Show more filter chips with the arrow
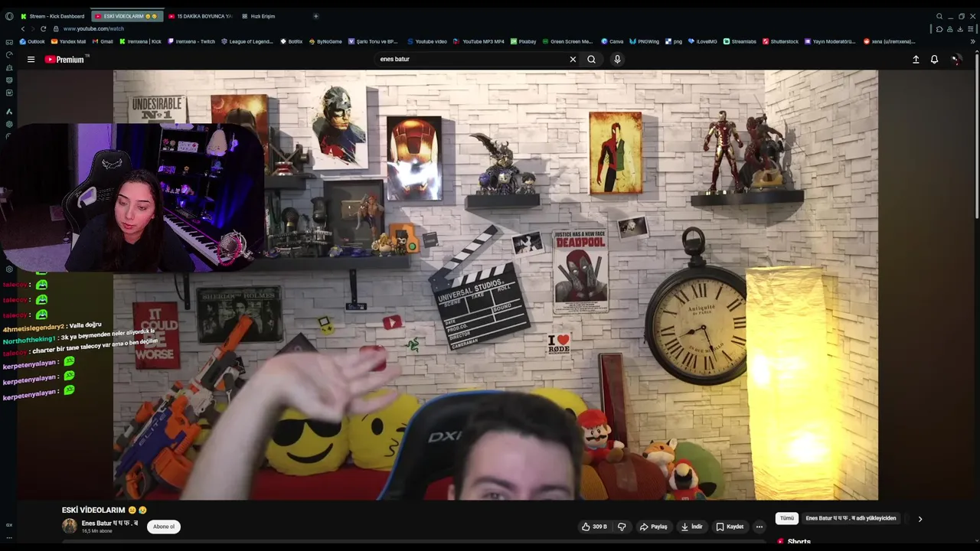Image resolution: width=980 pixels, height=551 pixels. coord(920,519)
